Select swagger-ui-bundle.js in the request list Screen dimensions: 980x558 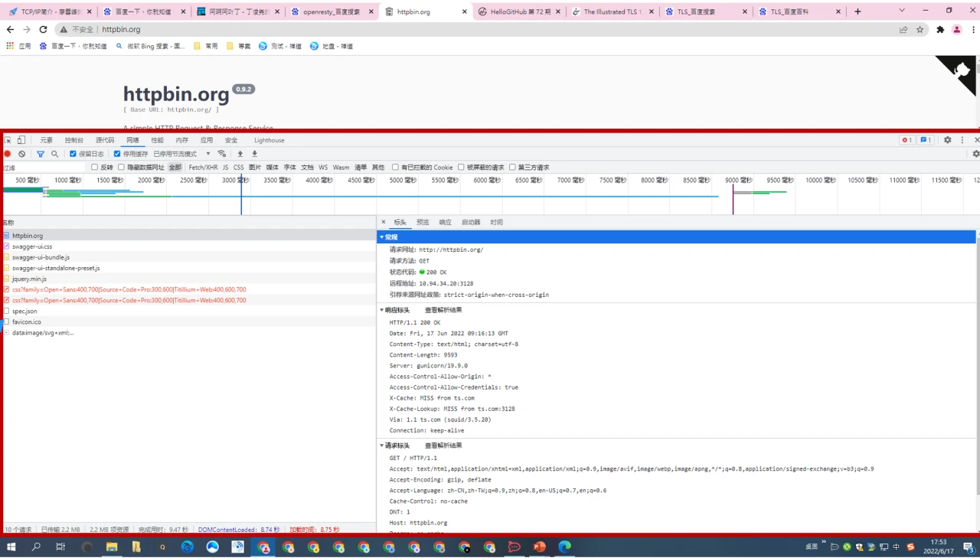(x=41, y=257)
